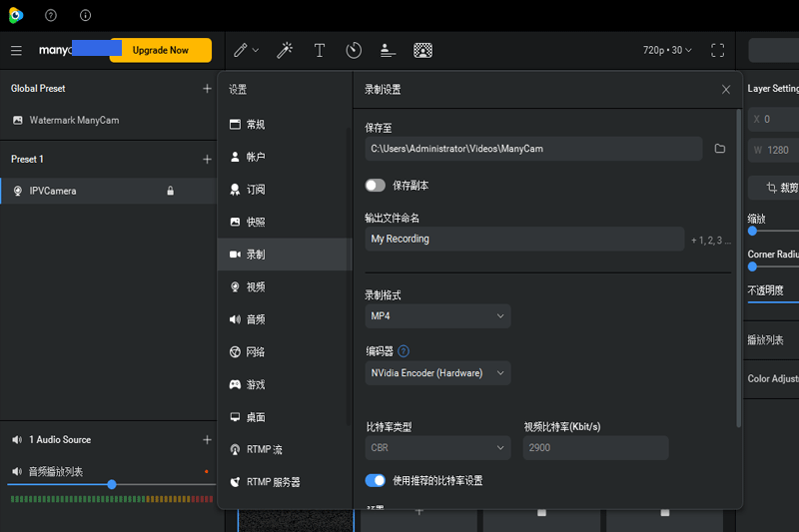Open the 播放列表 playlist section

point(765,340)
